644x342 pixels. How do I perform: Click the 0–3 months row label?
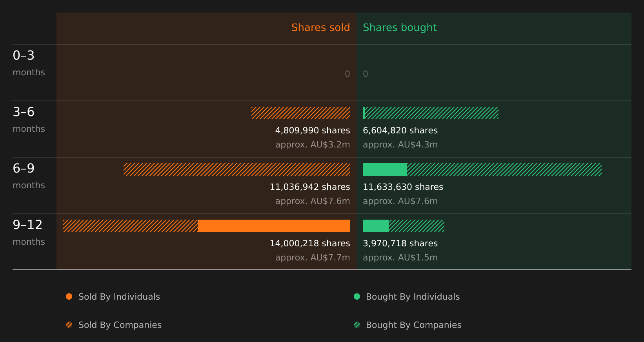point(29,64)
